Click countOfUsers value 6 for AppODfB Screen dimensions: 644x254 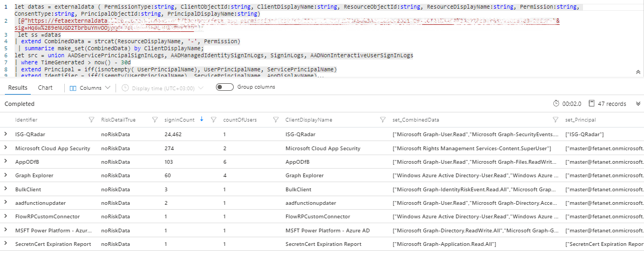coord(225,162)
